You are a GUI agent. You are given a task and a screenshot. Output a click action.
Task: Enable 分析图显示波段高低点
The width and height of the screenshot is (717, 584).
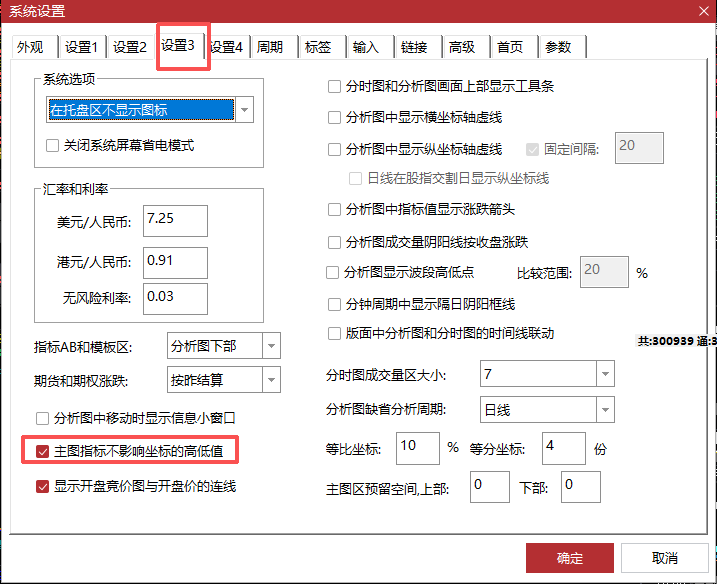(332, 273)
